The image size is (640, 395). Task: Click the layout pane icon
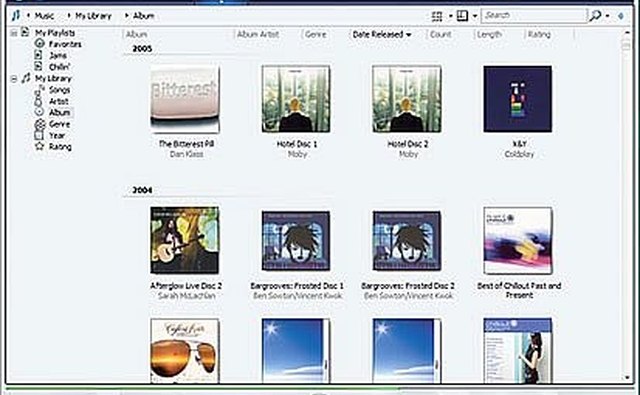(x=462, y=16)
